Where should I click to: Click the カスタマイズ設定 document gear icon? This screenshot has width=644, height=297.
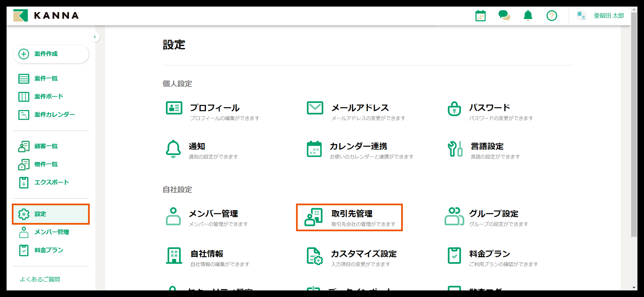pyautogui.click(x=314, y=256)
